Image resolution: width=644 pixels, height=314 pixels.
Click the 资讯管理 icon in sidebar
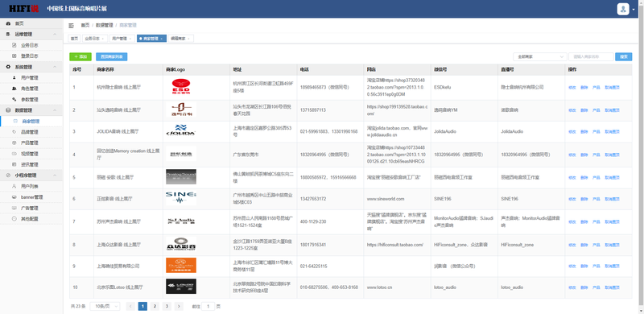14,164
